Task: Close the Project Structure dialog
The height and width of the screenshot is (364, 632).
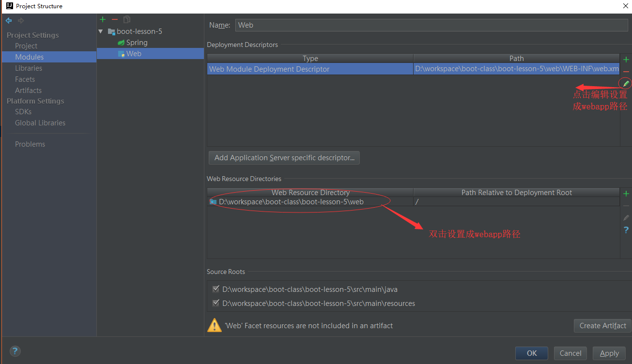Action: pos(625,6)
